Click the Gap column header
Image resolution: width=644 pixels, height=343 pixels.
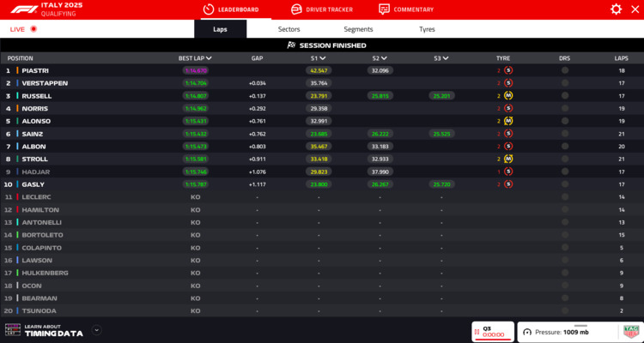point(257,58)
